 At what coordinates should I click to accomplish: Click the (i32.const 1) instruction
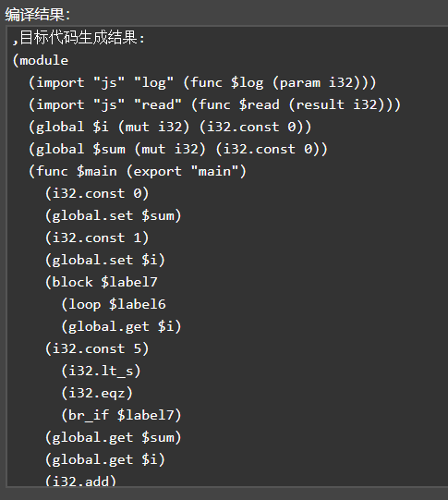(97, 238)
